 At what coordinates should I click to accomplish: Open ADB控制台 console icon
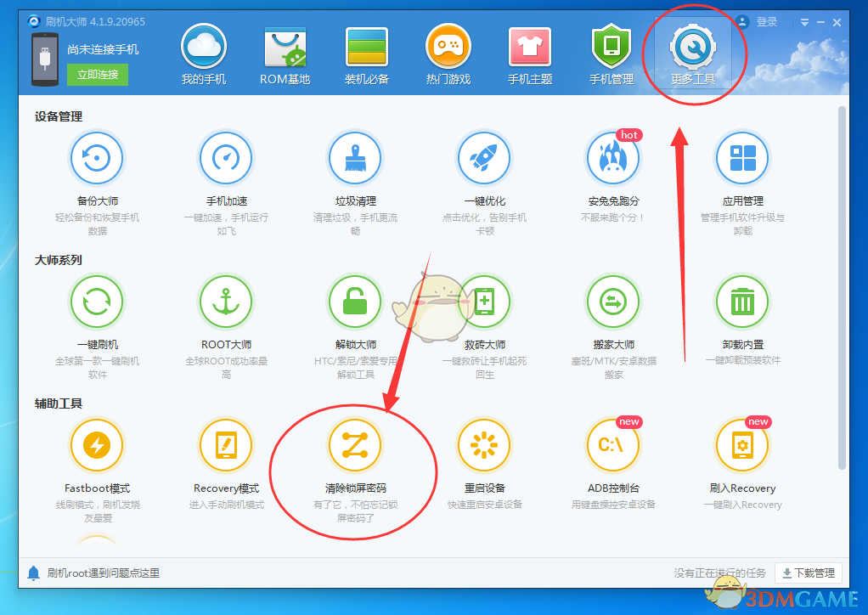tap(613, 445)
